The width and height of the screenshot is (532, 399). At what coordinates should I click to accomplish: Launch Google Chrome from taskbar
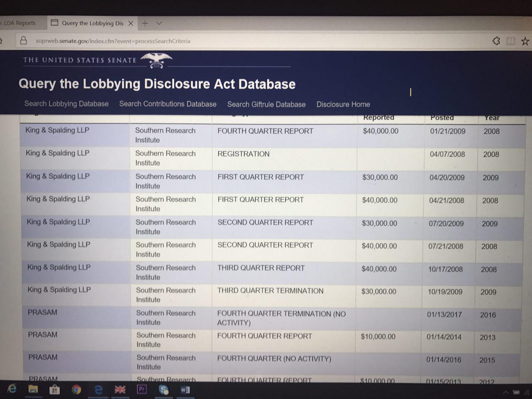[x=76, y=389]
